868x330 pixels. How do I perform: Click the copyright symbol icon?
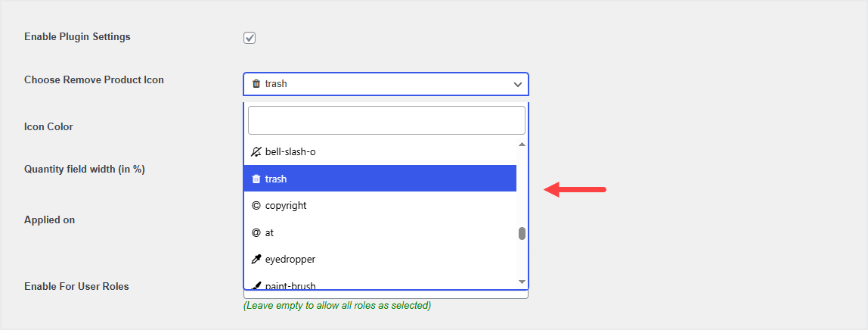click(256, 206)
